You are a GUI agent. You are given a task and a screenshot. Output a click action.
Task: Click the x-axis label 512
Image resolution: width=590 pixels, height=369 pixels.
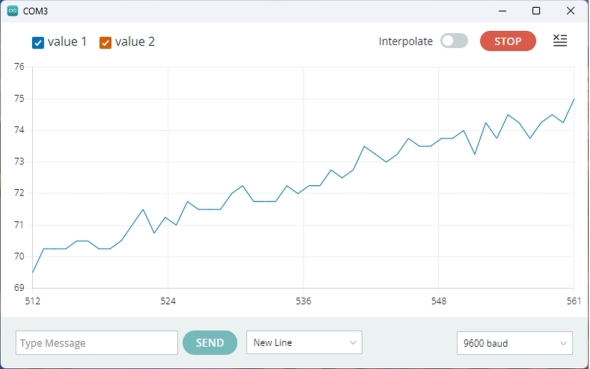coord(33,301)
